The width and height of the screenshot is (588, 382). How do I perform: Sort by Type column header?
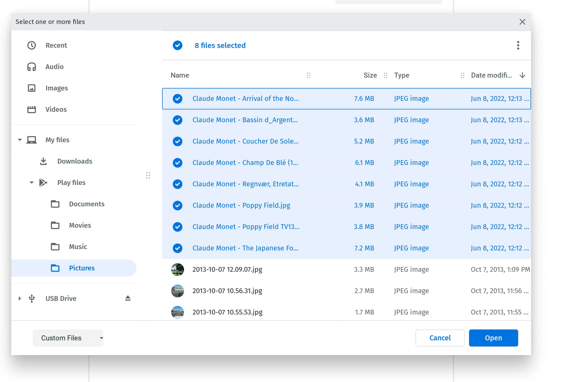[x=402, y=75]
